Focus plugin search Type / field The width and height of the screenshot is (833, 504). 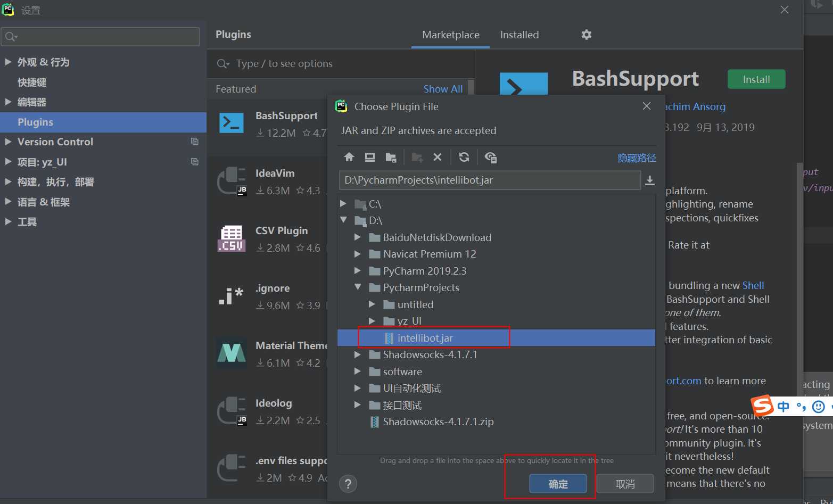coord(341,64)
